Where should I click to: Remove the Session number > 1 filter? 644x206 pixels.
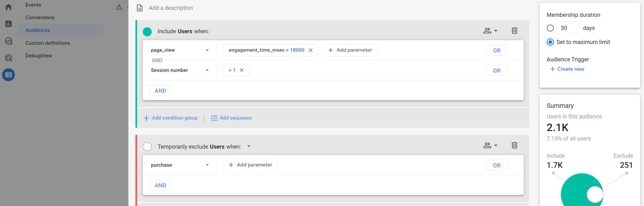242,70
